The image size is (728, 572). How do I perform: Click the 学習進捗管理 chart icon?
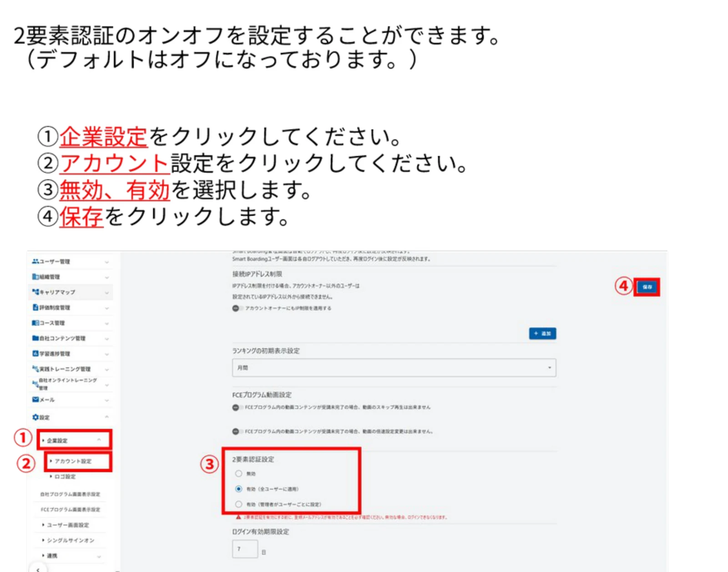click(x=35, y=353)
